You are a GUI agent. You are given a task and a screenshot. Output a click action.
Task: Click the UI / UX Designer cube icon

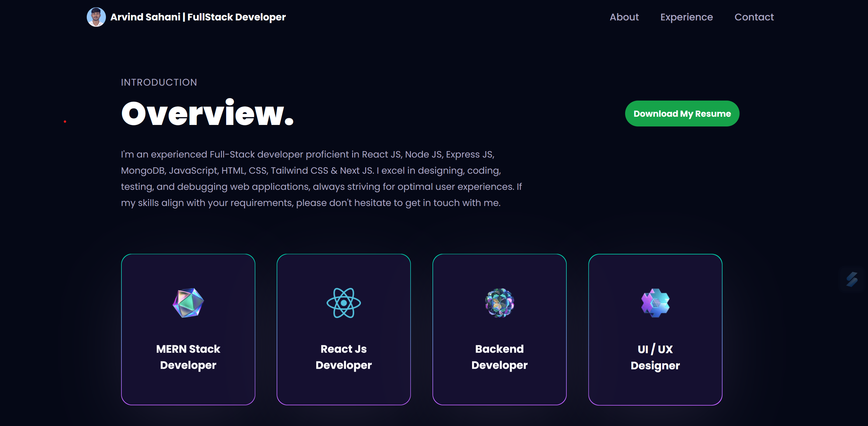655,303
